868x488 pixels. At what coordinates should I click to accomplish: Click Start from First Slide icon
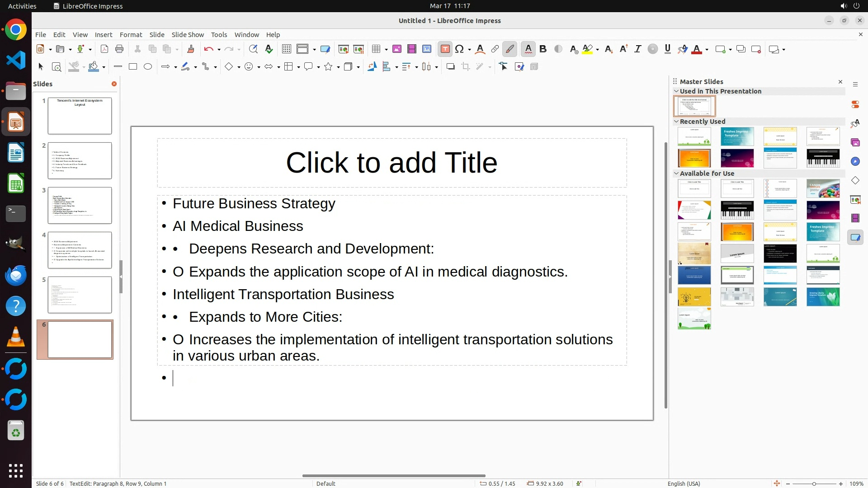(344, 49)
